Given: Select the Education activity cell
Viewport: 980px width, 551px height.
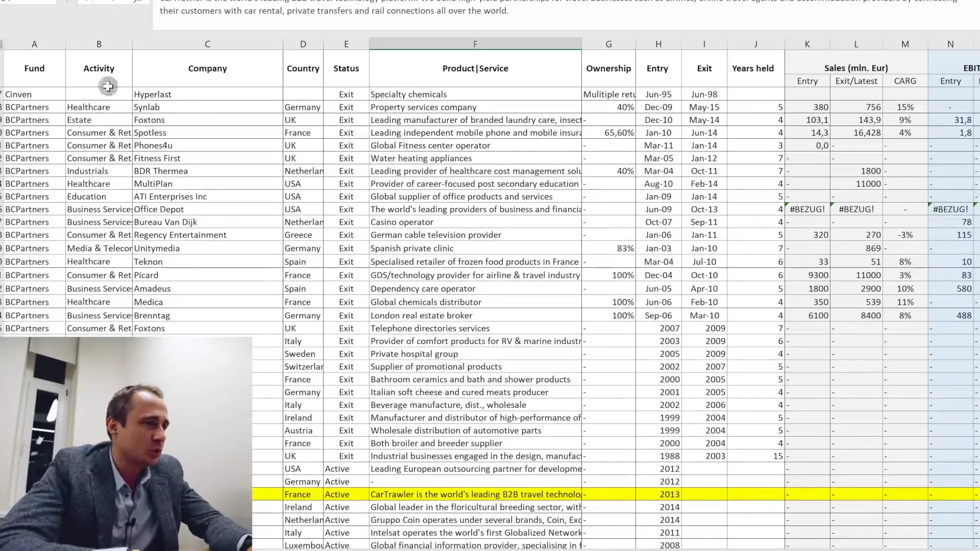Looking at the screenshot, I should [99, 196].
